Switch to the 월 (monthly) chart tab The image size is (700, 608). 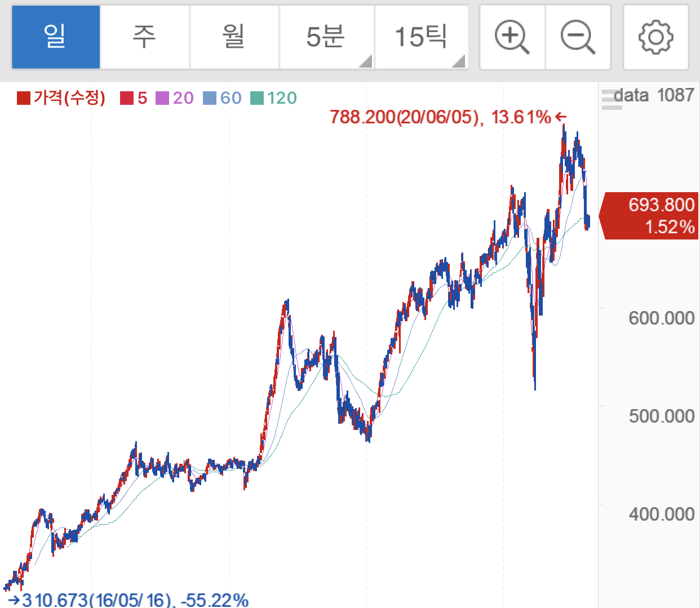coord(234,37)
